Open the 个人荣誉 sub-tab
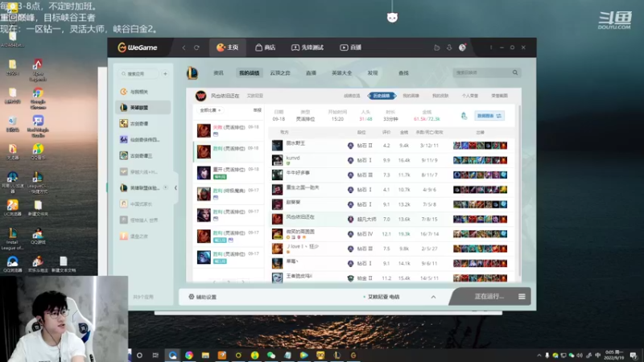644x362 pixels. tap(470, 96)
